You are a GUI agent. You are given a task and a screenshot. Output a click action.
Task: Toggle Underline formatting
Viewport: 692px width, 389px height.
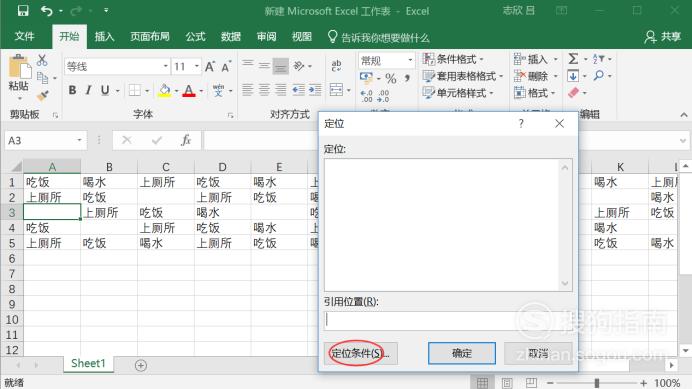pyautogui.click(x=105, y=91)
